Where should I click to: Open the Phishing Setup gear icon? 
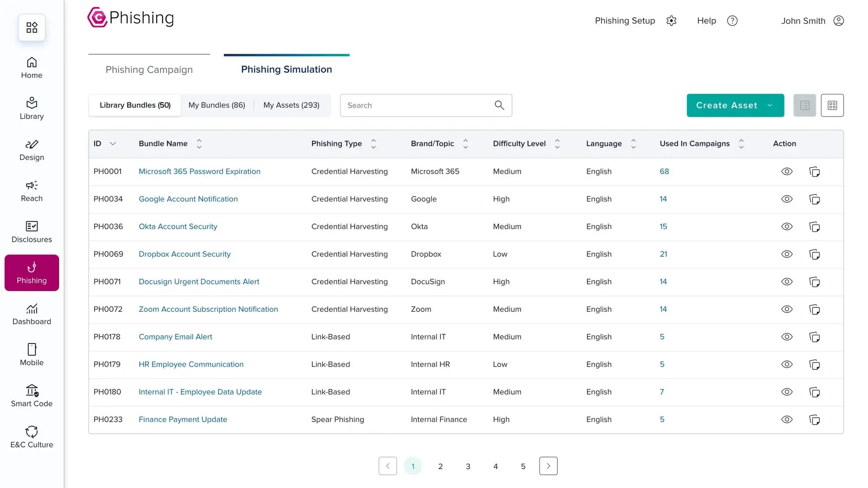point(671,20)
